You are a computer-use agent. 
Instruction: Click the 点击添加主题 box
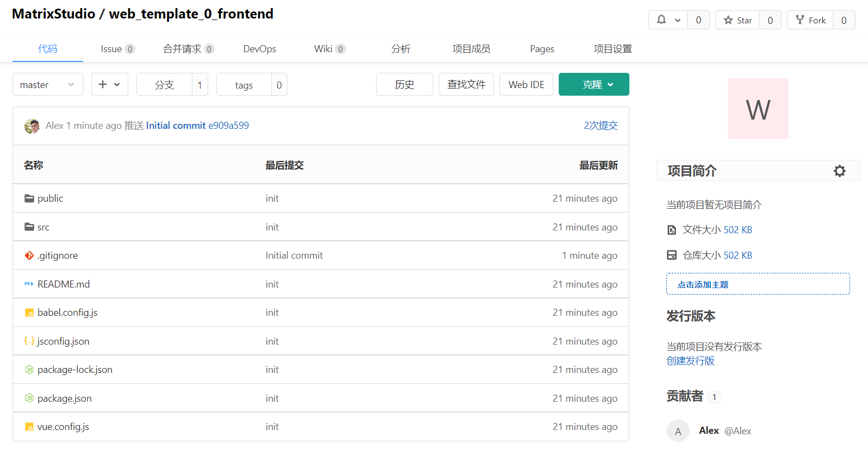pyautogui.click(x=758, y=284)
